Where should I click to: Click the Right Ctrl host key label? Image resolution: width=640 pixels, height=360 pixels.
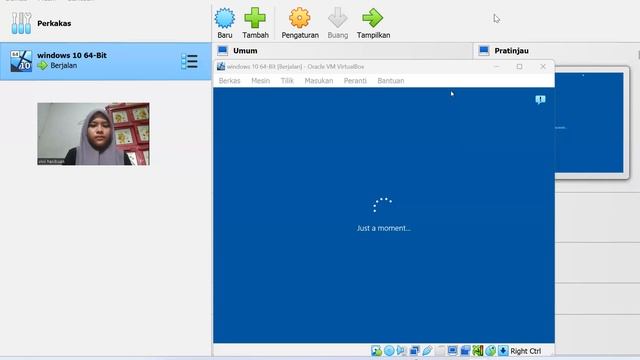click(526, 351)
